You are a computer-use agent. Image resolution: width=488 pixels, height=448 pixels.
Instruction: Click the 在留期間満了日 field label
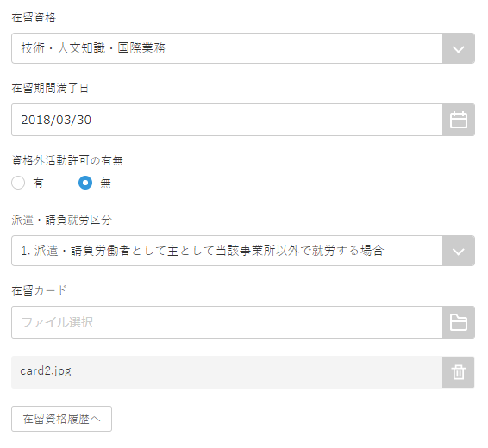click(x=50, y=88)
